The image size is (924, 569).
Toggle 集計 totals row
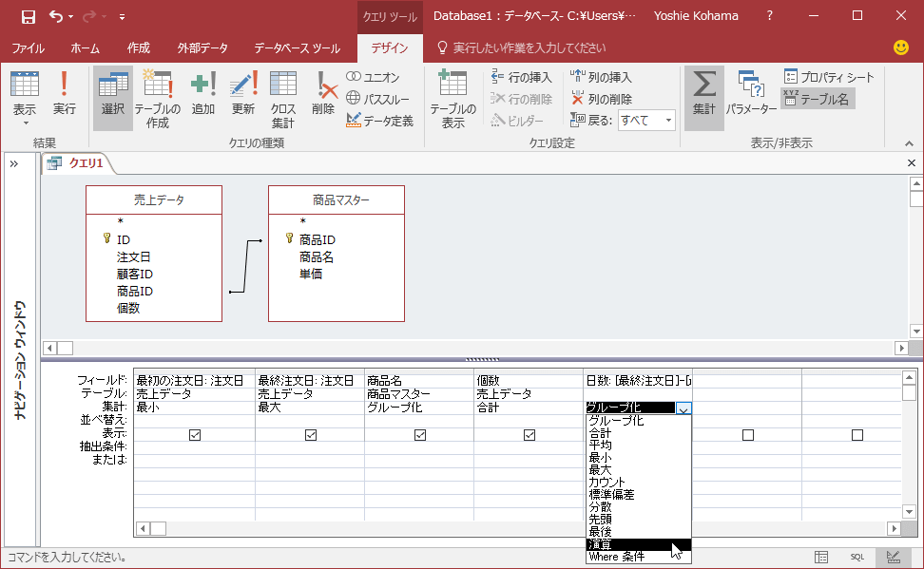coord(704,98)
